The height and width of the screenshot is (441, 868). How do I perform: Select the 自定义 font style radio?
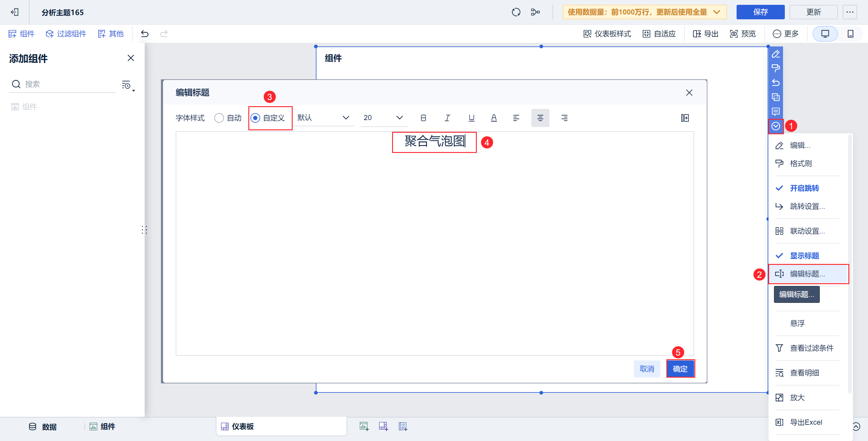coord(255,118)
